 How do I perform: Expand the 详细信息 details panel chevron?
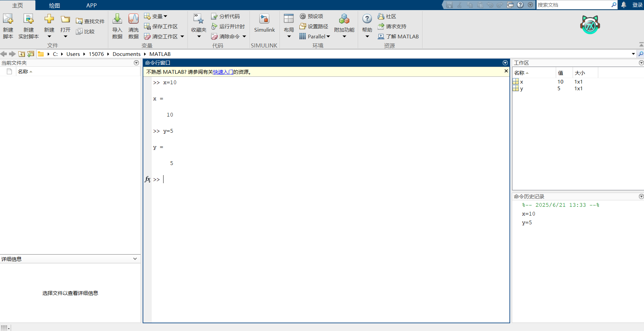pos(135,259)
